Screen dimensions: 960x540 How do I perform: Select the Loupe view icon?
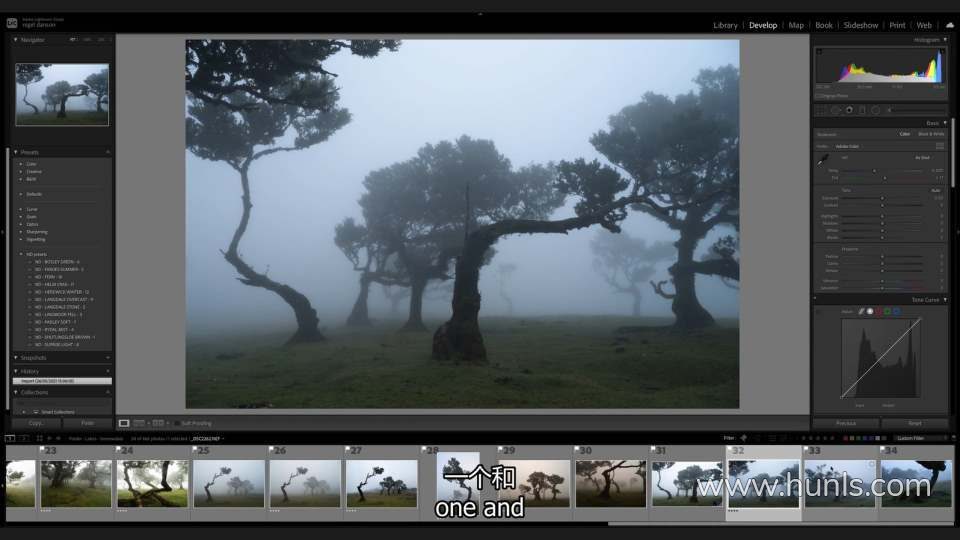(124, 423)
